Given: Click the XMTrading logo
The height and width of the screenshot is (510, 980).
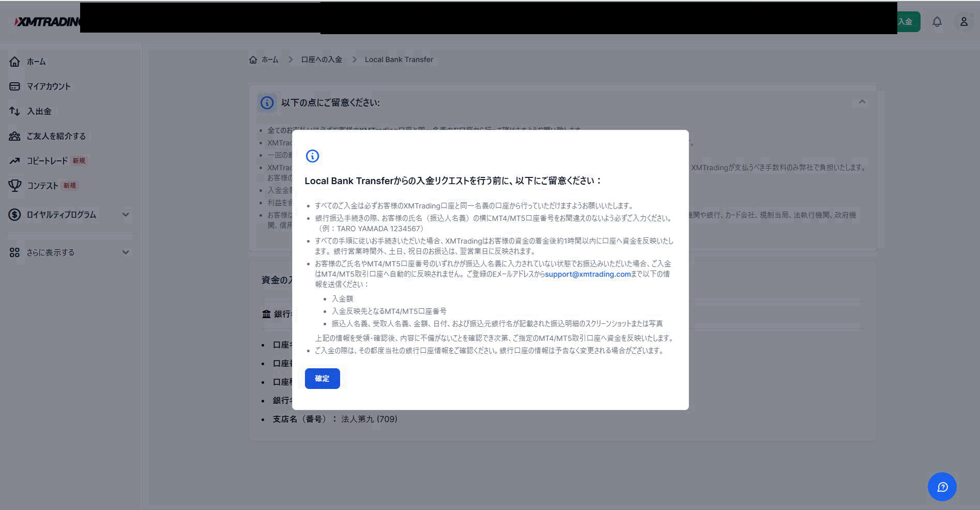Looking at the screenshot, I should [47, 22].
